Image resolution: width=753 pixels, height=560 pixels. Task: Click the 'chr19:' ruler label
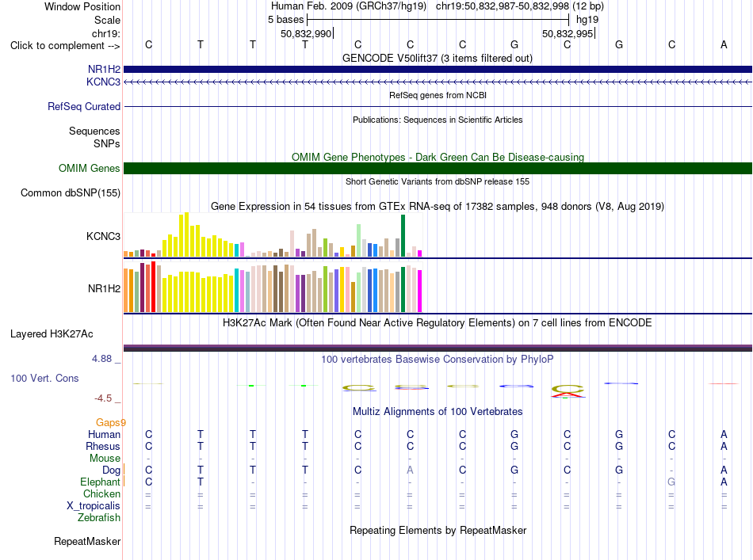click(105, 33)
